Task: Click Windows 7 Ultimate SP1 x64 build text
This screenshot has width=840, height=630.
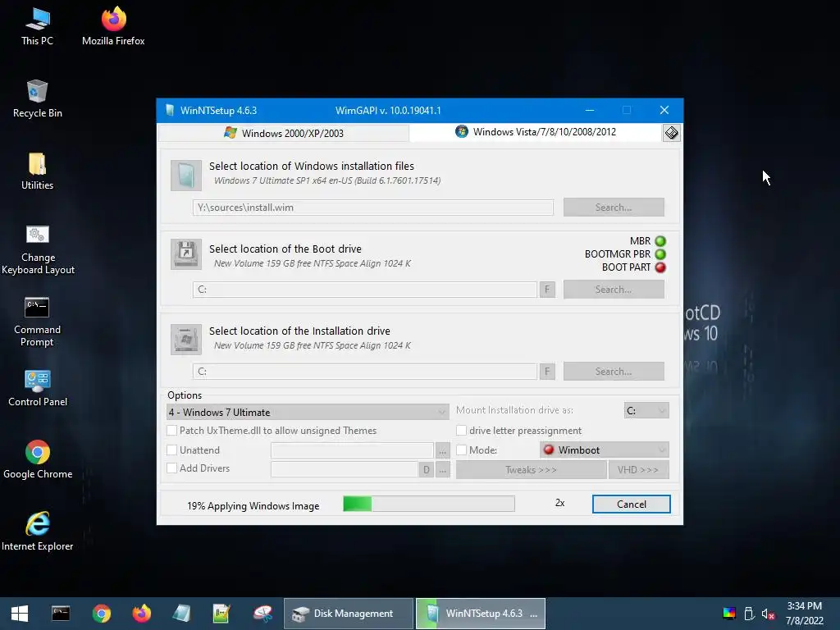Action: [x=327, y=180]
